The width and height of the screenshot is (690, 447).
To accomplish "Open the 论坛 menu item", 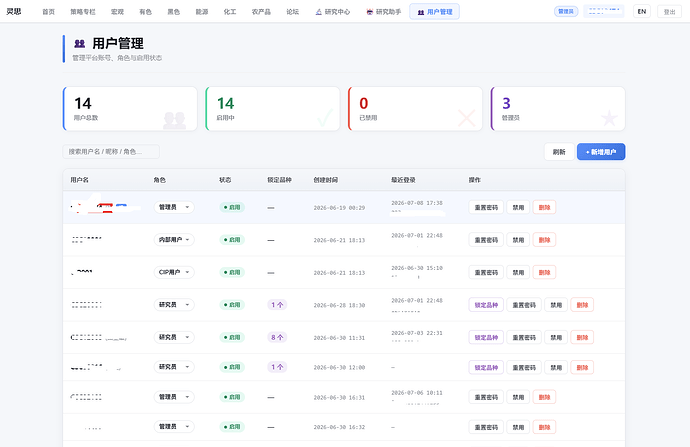I will pos(292,12).
